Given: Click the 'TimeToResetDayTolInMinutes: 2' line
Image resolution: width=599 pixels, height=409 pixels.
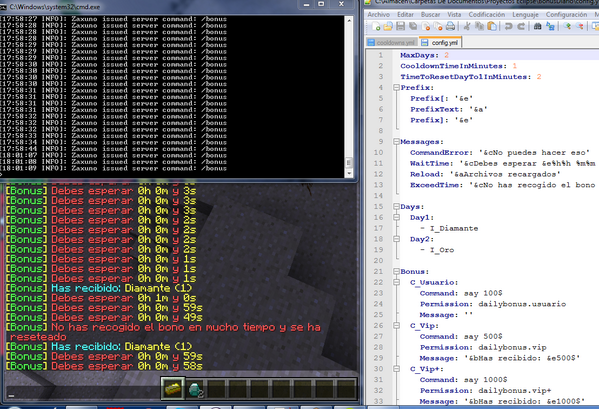Looking at the screenshot, I should click(x=471, y=77).
